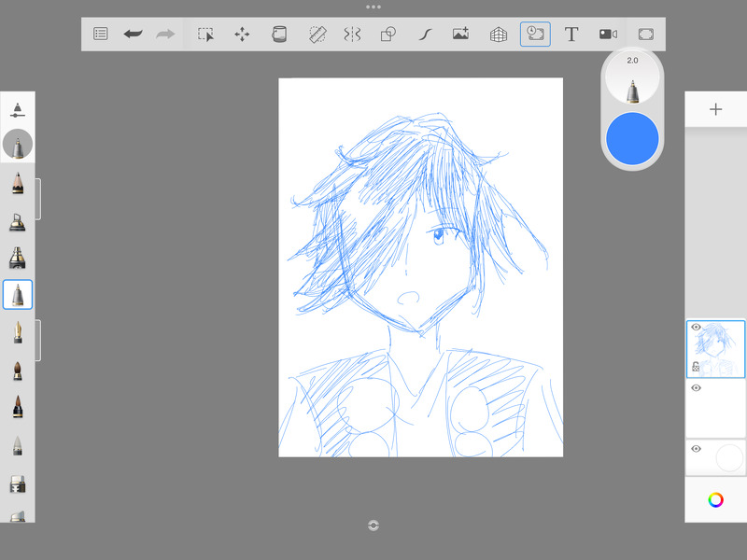Open brush size and opacity sliders
The height and width of the screenshot is (560, 747).
[x=17, y=110]
